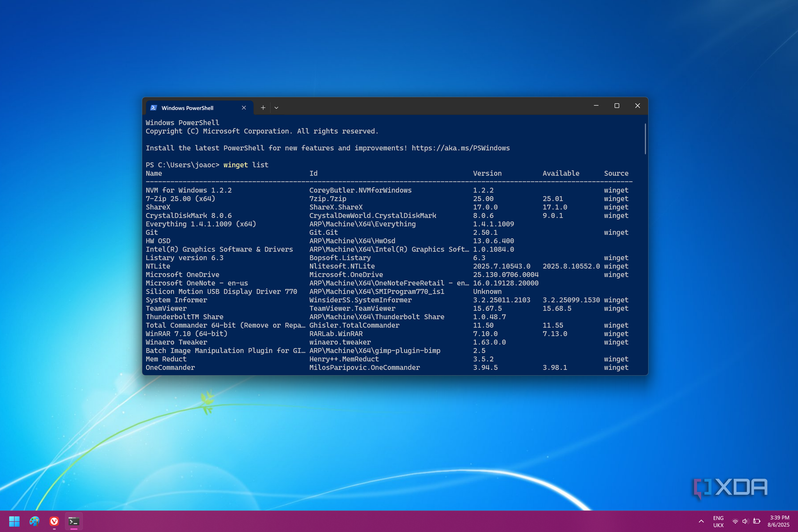Screen dimensions: 798x532
Task: Open the aka.ms/PSWindows link
Action: (460, 148)
